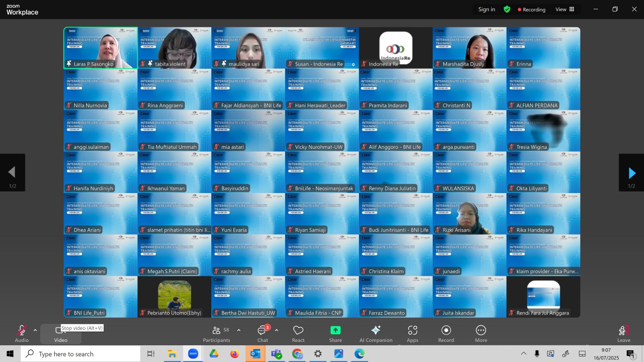Click the Record button

coord(446,334)
